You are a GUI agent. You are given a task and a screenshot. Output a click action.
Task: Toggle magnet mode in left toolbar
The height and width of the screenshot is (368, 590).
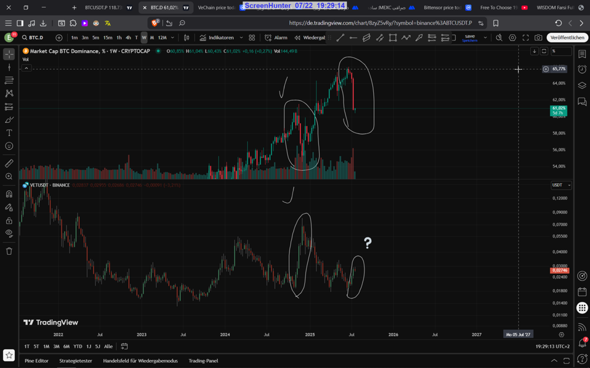point(9,194)
